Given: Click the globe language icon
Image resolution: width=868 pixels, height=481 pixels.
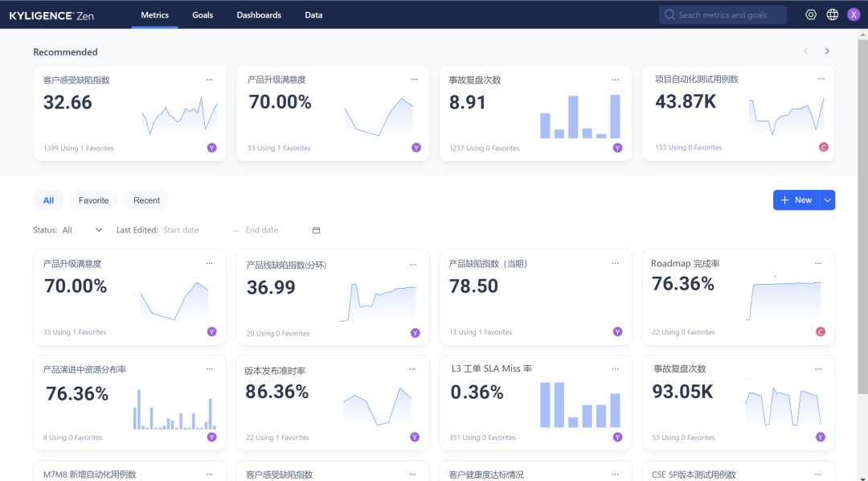Looking at the screenshot, I should [832, 15].
